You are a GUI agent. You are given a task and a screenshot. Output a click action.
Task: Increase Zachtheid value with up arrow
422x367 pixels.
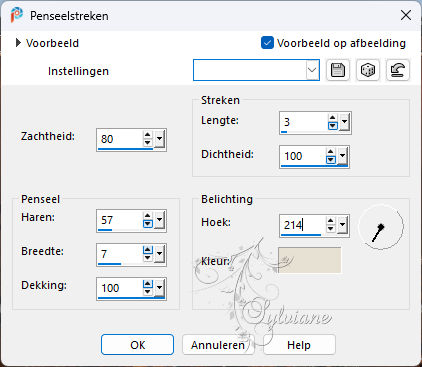coord(148,135)
